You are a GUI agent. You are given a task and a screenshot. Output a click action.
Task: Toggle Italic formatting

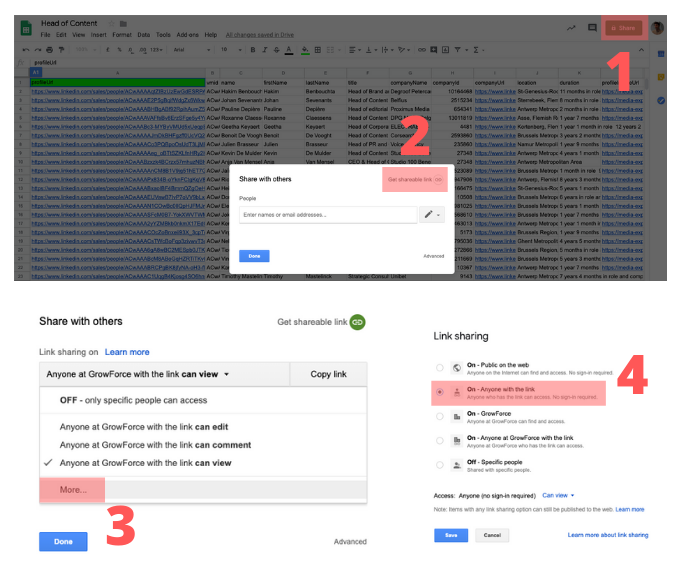[x=265, y=50]
